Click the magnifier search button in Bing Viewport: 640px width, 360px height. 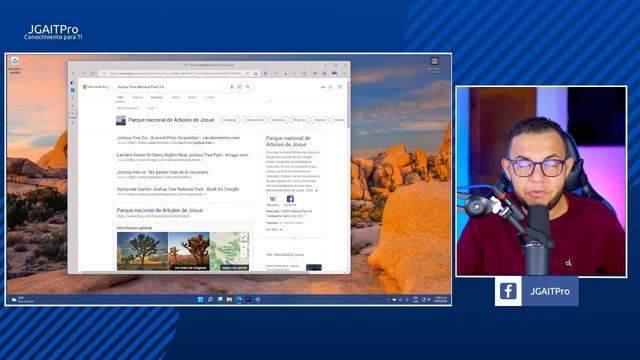[247, 87]
